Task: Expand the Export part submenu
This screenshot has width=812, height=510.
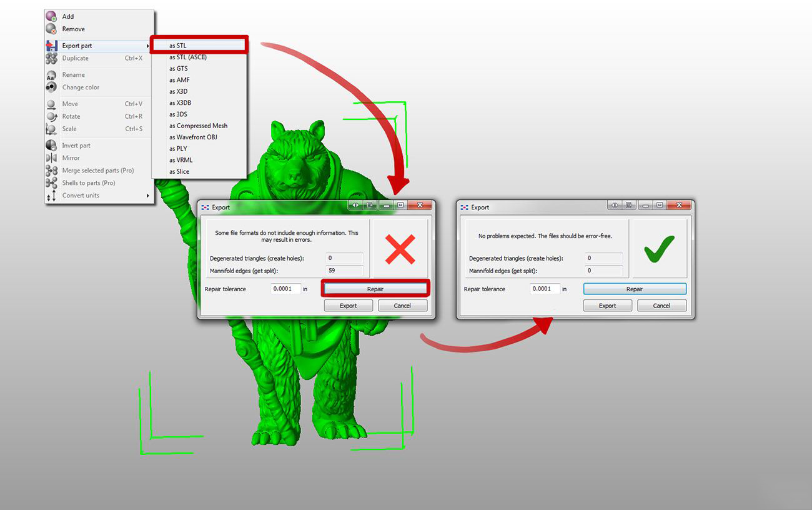Action: tap(99, 46)
